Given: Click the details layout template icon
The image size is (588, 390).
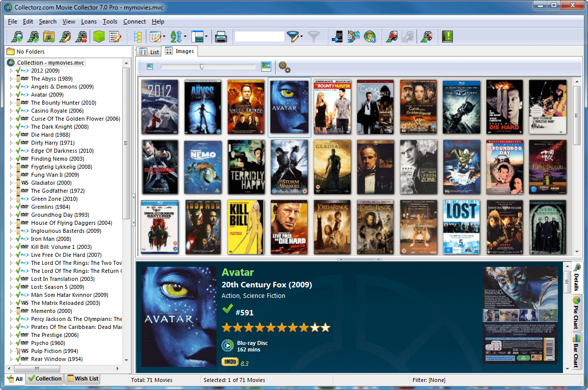Looking at the screenshot, I should point(197,37).
